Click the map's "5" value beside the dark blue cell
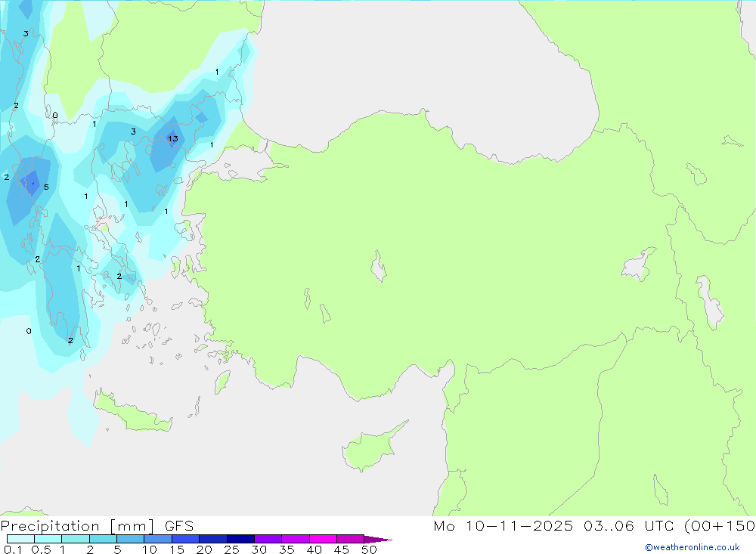This screenshot has height=554, width=756. pyautogui.click(x=46, y=187)
